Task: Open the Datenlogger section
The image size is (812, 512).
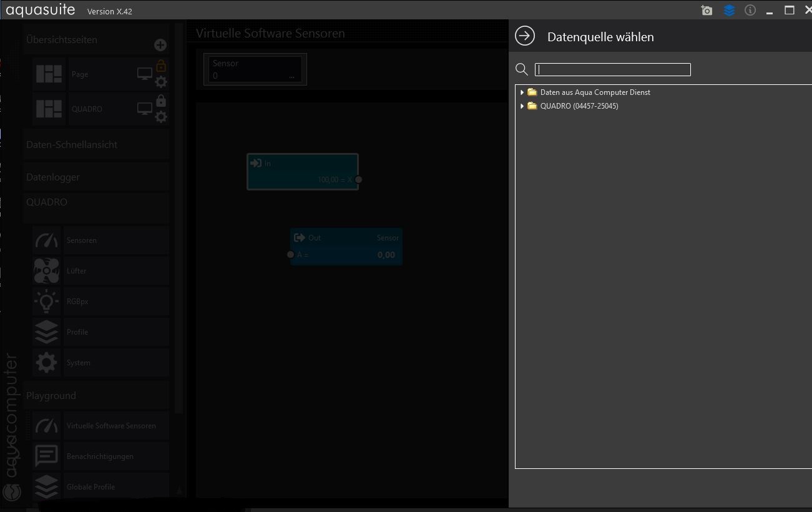Action: pos(96,177)
